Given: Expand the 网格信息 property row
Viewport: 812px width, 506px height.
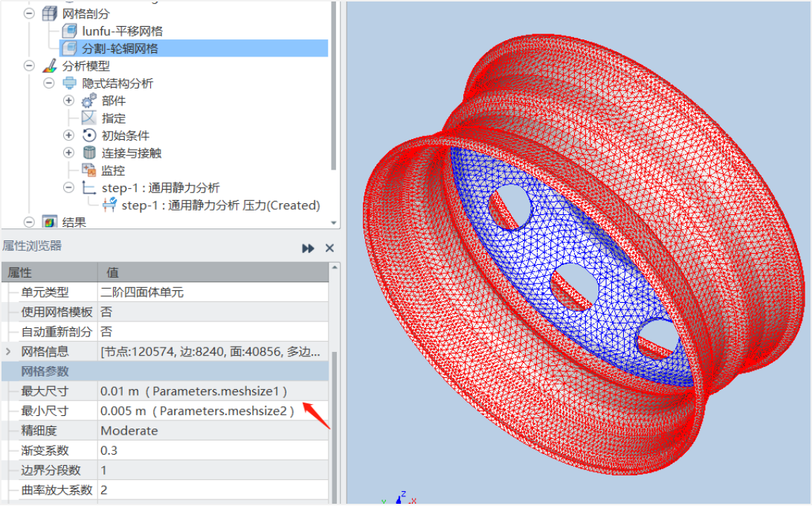Looking at the screenshot, I should click(x=8, y=351).
